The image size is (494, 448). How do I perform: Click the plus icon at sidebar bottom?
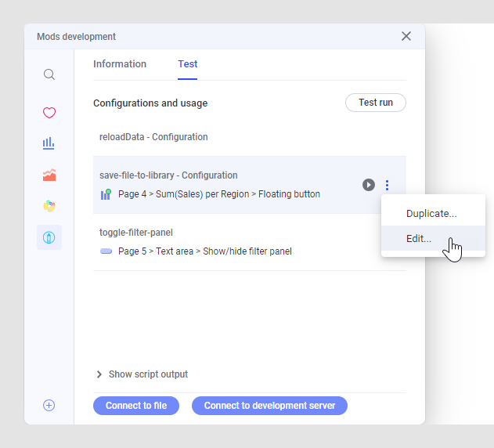tap(49, 405)
